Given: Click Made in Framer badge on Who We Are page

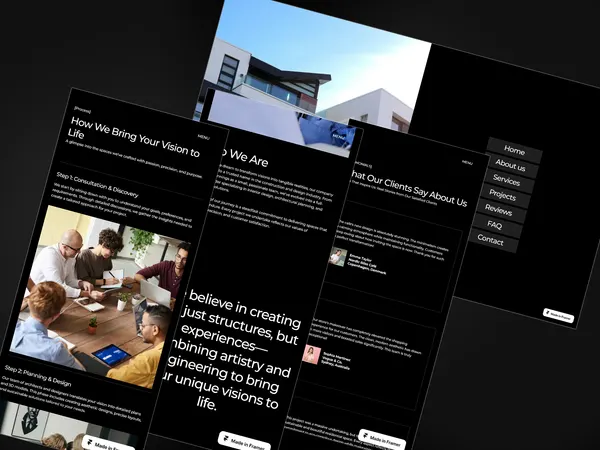Looking at the screenshot, I should 245,442.
